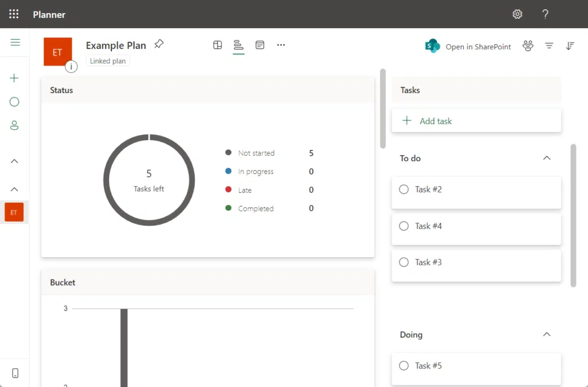
Task: Get the Planner mobile app icon
Action: click(15, 373)
